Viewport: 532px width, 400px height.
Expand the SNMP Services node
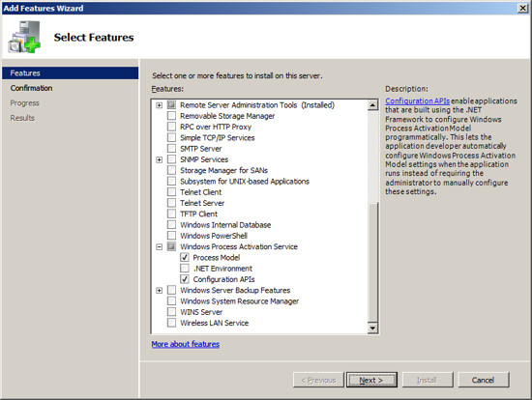[160, 159]
